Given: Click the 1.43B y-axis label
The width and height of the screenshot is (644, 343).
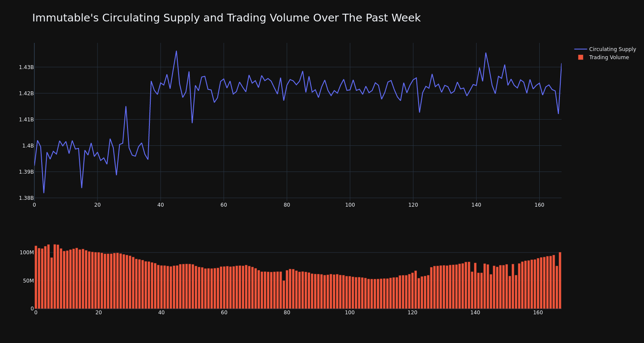Looking at the screenshot, I should pos(26,67).
